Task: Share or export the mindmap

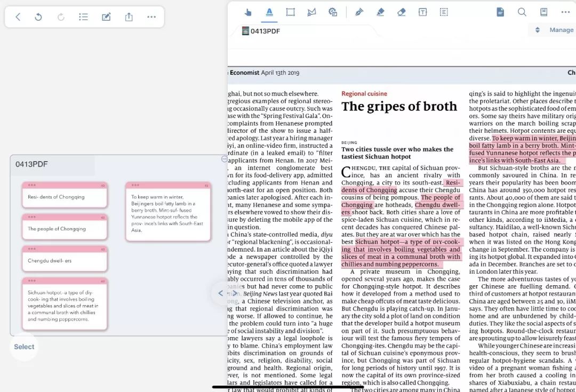Action: (x=129, y=17)
